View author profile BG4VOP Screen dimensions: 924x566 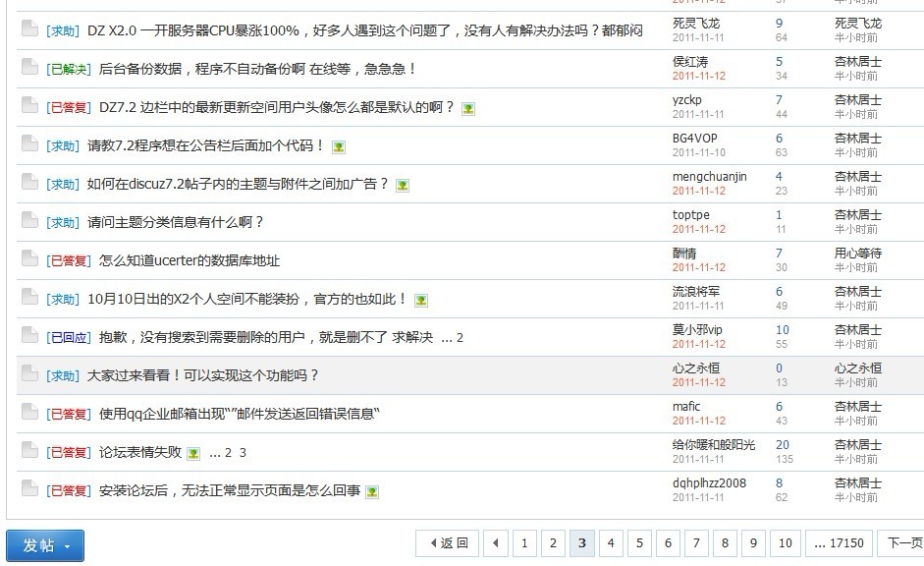tap(695, 138)
